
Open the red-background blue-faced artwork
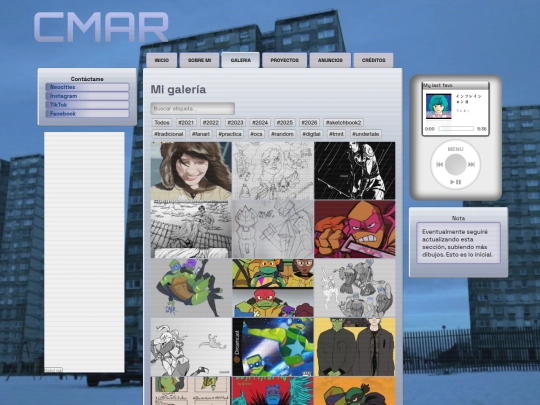[x=273, y=391]
